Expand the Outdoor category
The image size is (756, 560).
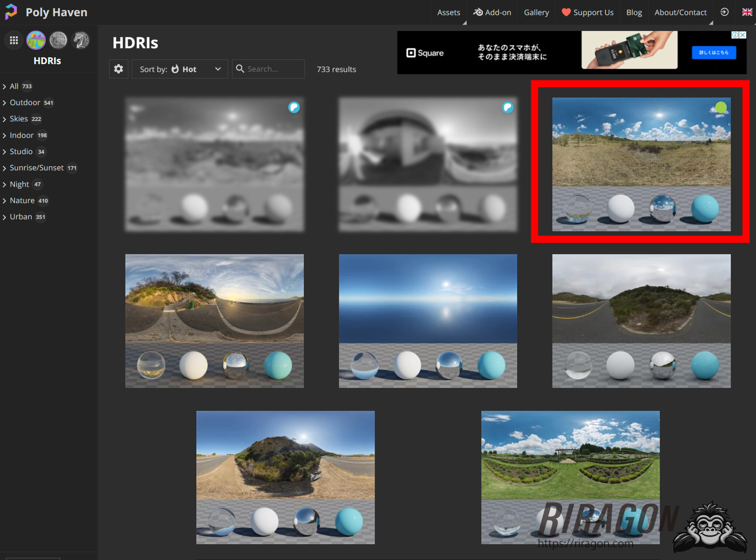tap(25, 103)
